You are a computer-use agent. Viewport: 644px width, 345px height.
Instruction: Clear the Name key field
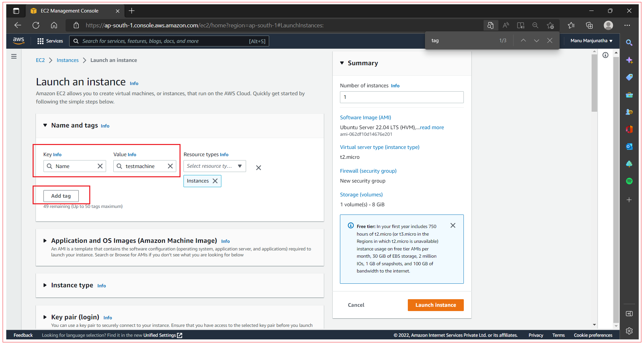coord(100,166)
